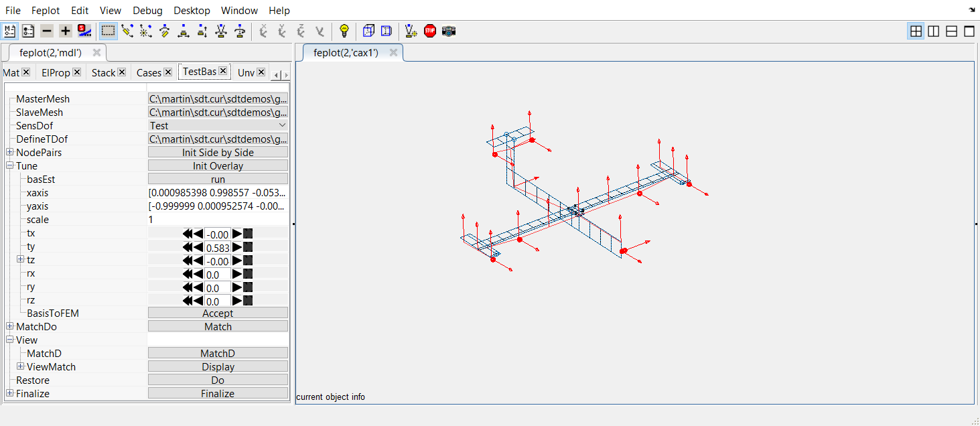Click the light bulb icon
The height and width of the screenshot is (426, 980).
(x=344, y=31)
